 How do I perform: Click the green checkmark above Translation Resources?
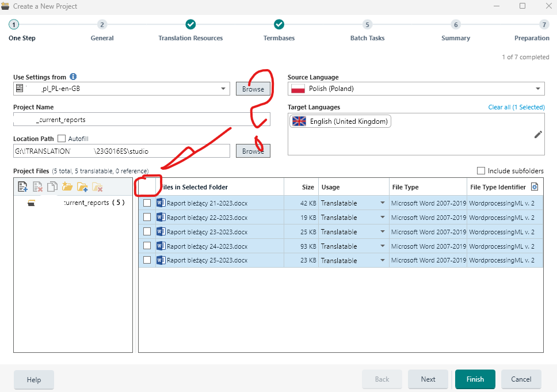pos(190,24)
